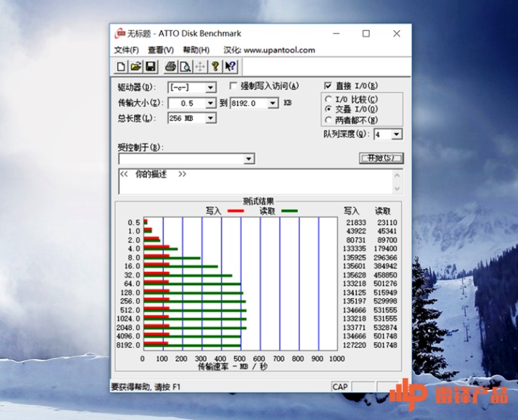Expand the 队列深度 dropdown showing 4
This screenshot has width=518, height=420.
click(x=396, y=134)
